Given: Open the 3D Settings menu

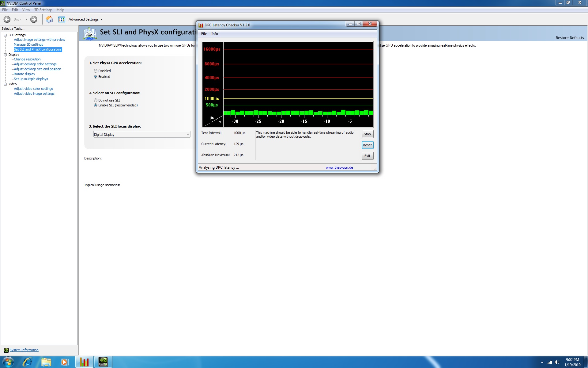Looking at the screenshot, I should coord(43,10).
